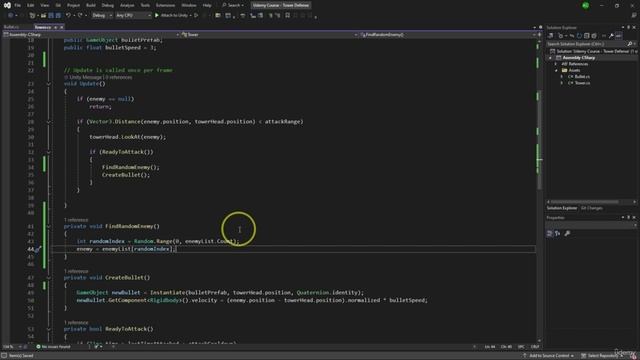640x360 pixels.
Task: Click the Save All toolbar icon
Action: [58, 16]
